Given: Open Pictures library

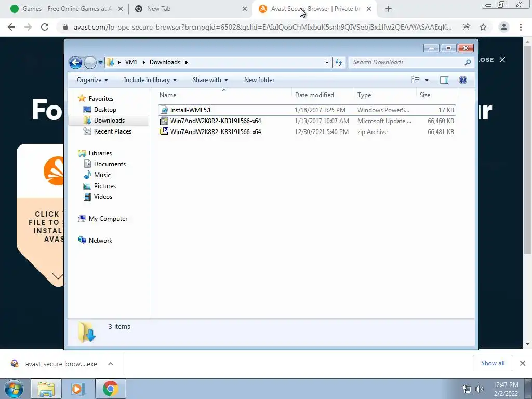Looking at the screenshot, I should (x=105, y=186).
